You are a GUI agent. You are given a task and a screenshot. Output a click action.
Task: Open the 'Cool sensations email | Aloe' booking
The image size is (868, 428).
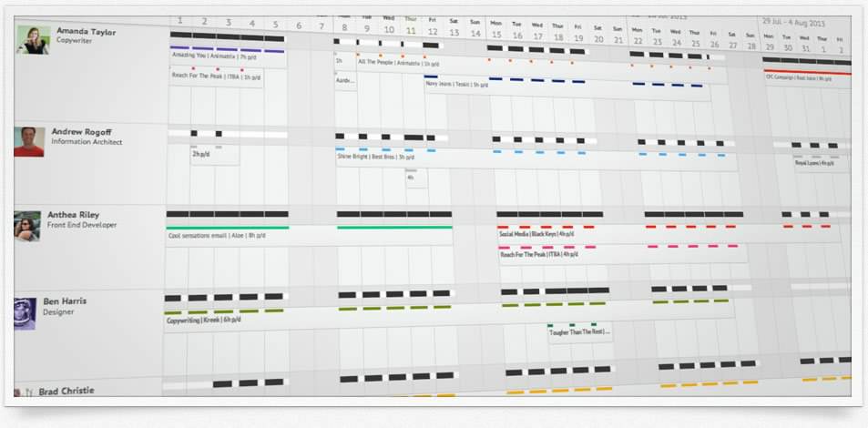tap(217, 235)
